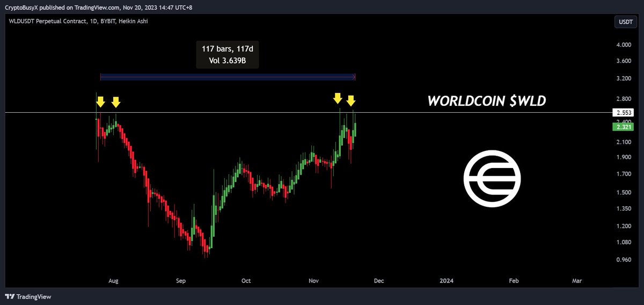
Task: Click the 1.900 price axis label
Action: tap(624, 157)
